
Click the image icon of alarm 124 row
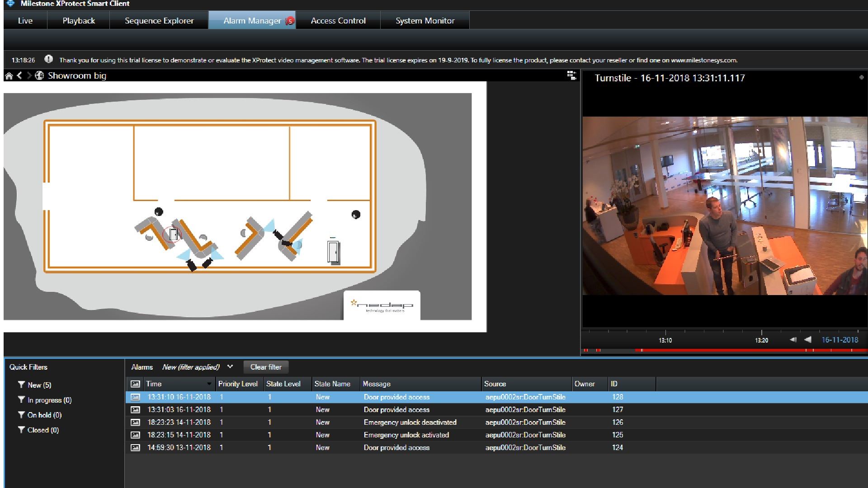point(135,448)
